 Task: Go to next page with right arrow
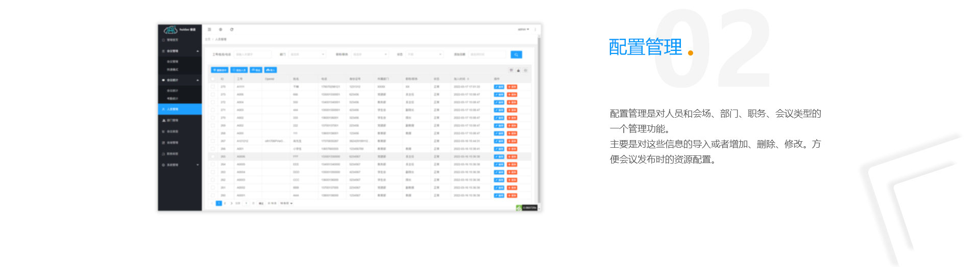231,203
